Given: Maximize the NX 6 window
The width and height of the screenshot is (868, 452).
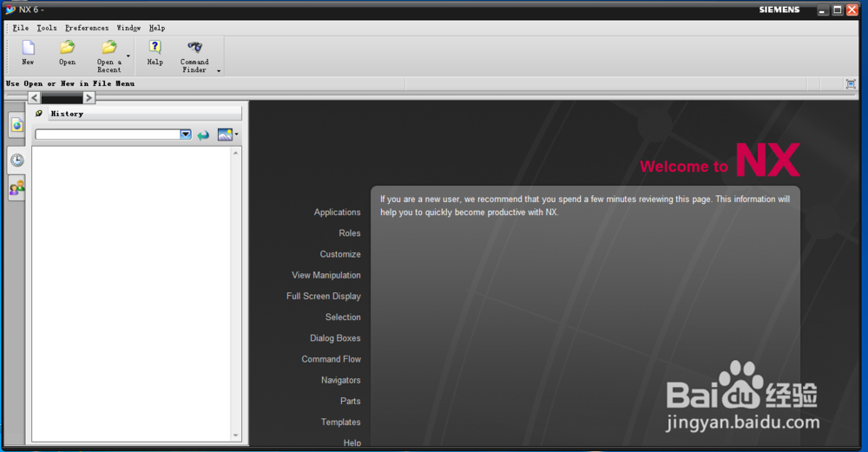Looking at the screenshot, I should click(838, 10).
